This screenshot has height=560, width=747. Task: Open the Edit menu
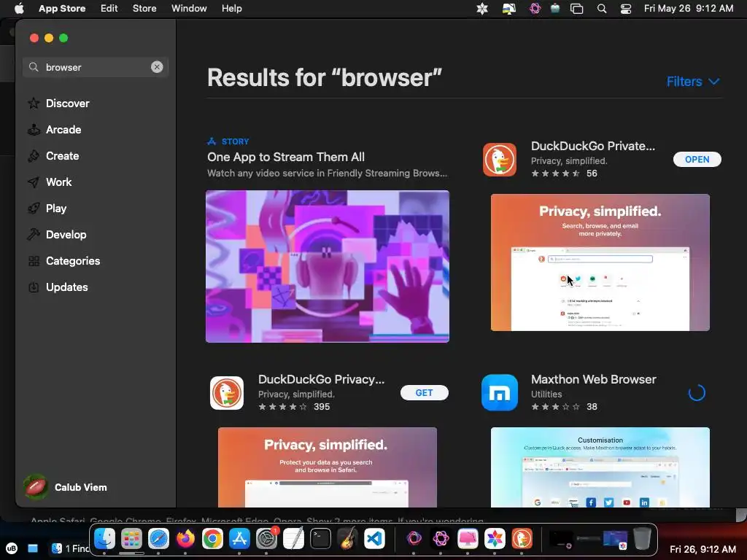(x=109, y=9)
